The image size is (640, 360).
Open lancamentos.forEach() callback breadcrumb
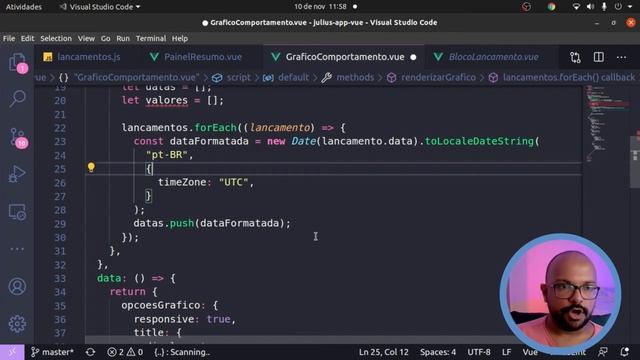tap(562, 77)
